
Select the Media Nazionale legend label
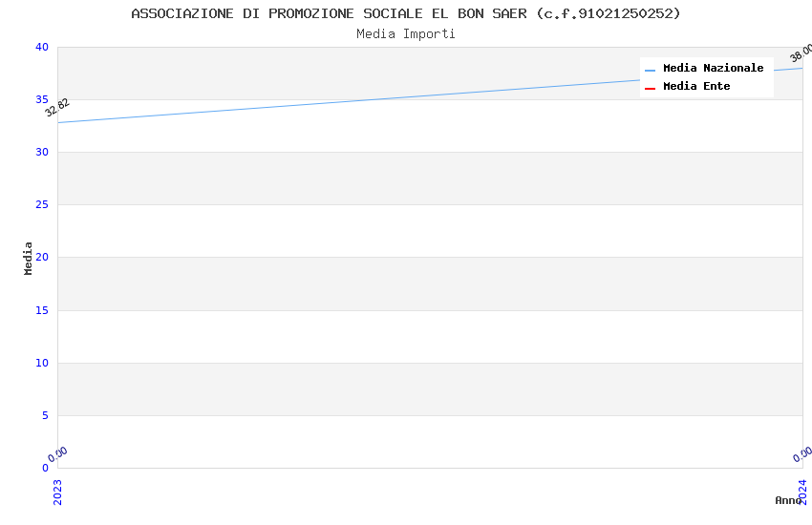[713, 69]
